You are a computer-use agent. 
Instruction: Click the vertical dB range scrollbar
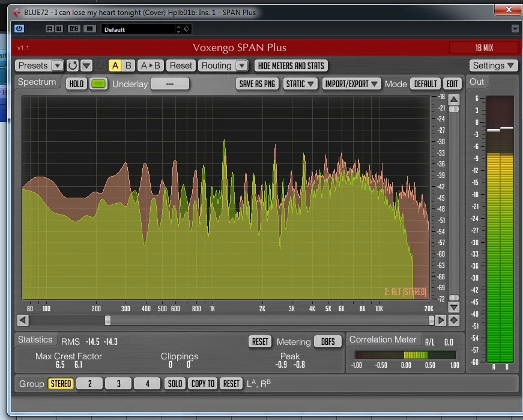point(453,203)
